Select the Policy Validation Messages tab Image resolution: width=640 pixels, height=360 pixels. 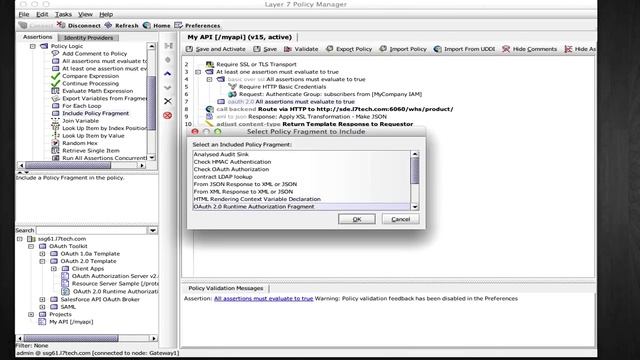click(226, 288)
